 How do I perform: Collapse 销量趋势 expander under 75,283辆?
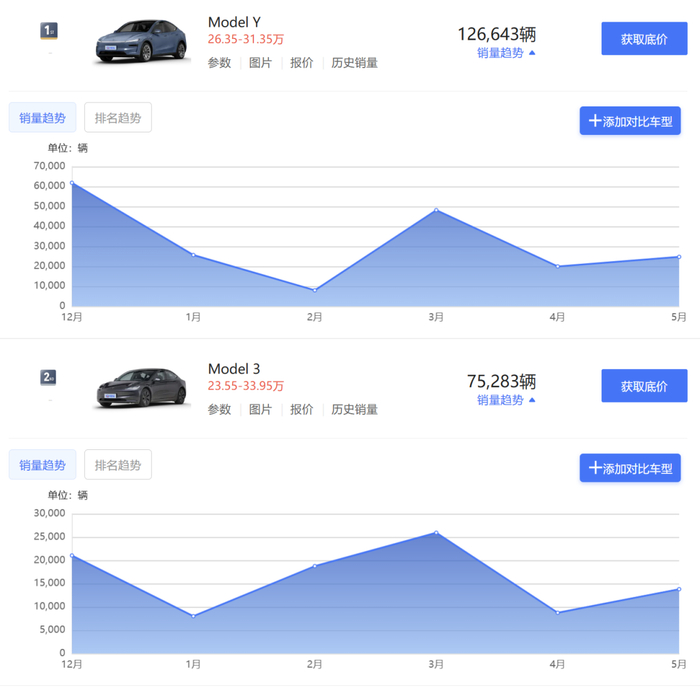[506, 400]
